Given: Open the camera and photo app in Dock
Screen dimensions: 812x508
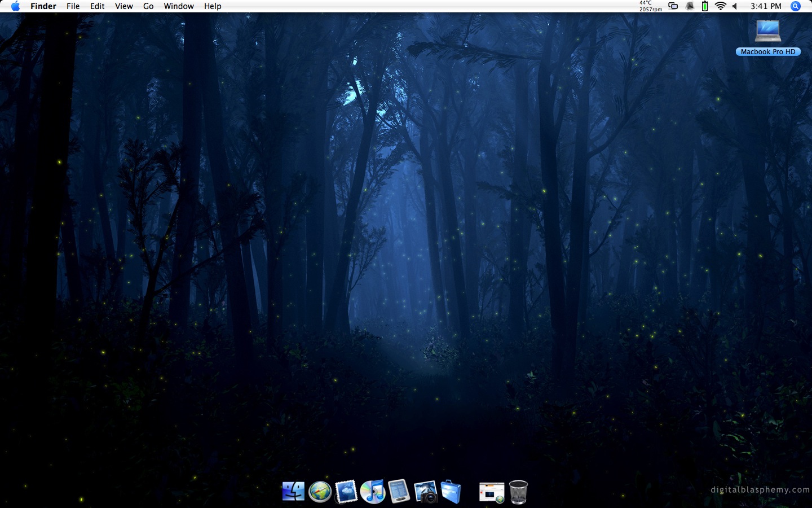Looking at the screenshot, I should pos(426,492).
